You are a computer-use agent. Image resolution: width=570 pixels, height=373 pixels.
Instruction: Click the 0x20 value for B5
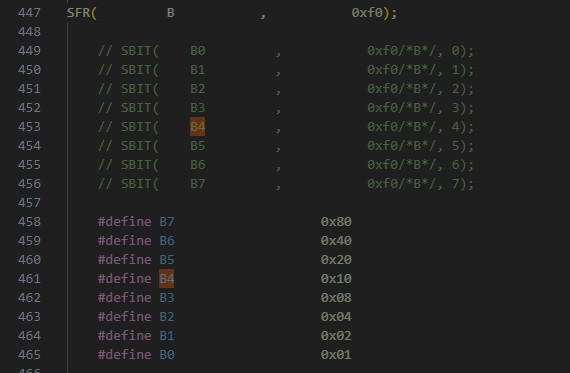tap(336, 260)
